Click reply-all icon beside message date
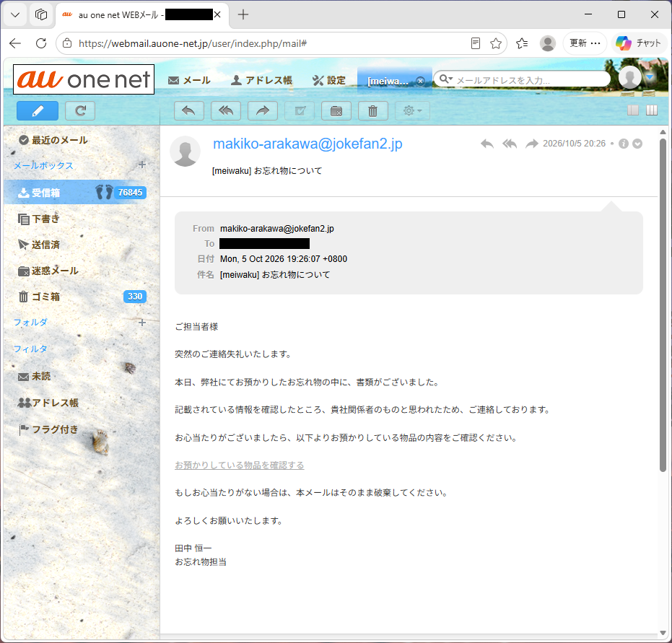The width and height of the screenshot is (672, 643). coord(510,144)
